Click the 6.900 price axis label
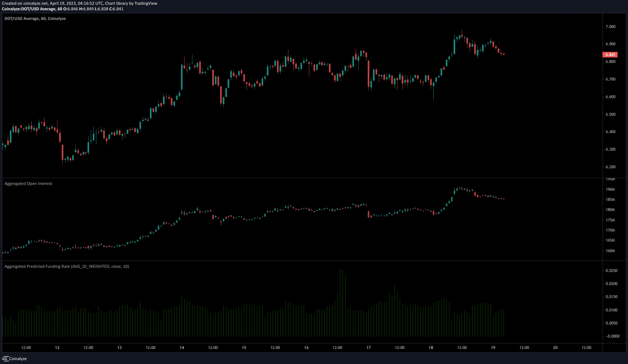Screen dimensions: 628x364 (x=610, y=44)
